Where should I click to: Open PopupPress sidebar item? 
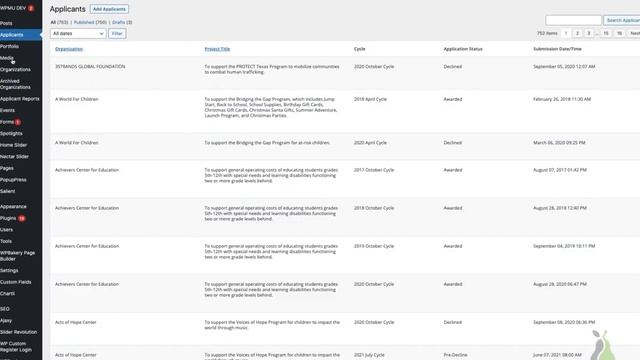click(x=13, y=180)
